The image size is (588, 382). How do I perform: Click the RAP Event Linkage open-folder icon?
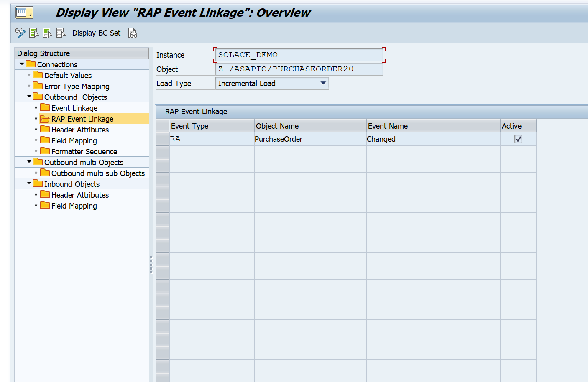(45, 119)
